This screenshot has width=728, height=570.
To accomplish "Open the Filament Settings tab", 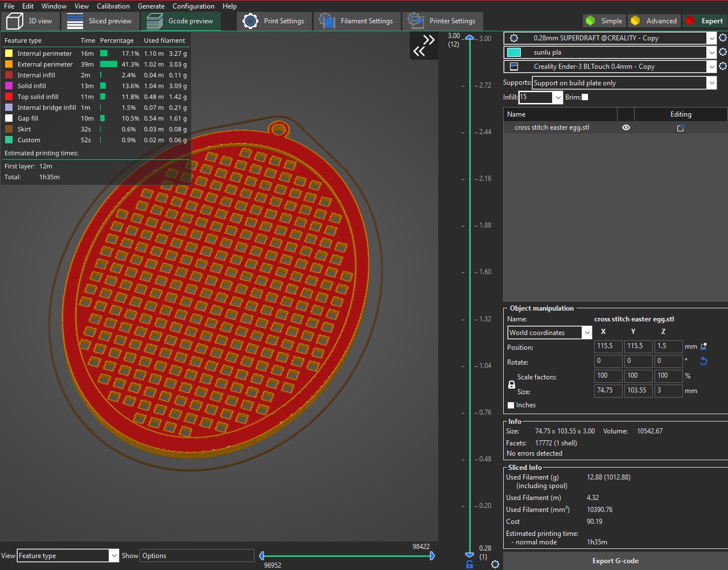I will [357, 21].
